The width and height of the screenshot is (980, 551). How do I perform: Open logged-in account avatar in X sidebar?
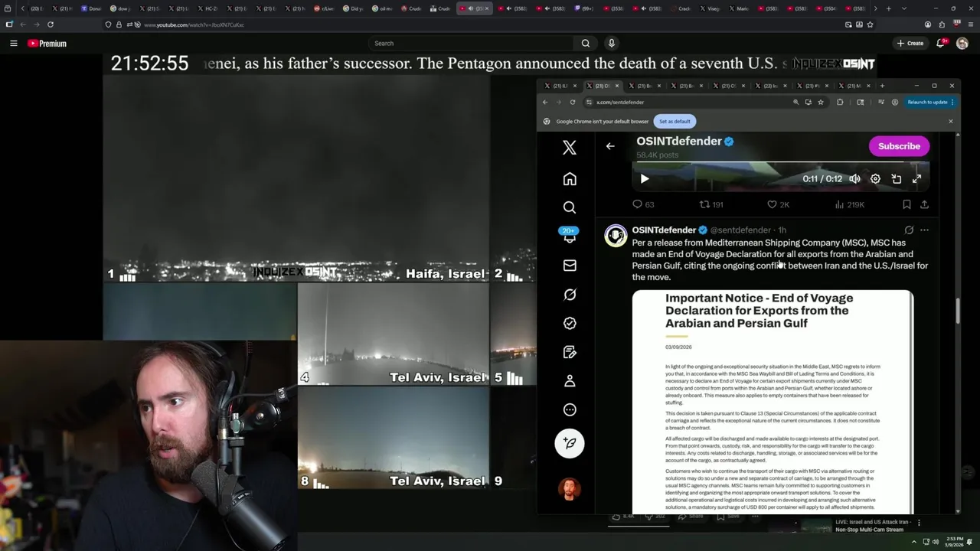(x=570, y=489)
